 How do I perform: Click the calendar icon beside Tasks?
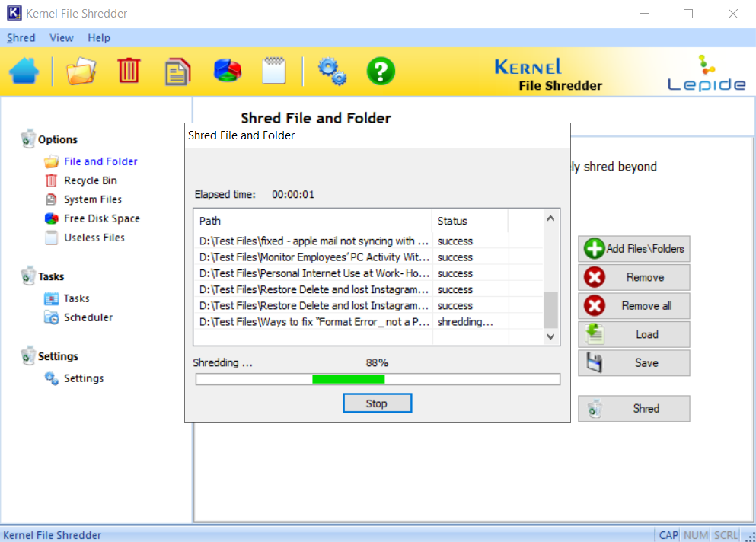tap(51, 298)
